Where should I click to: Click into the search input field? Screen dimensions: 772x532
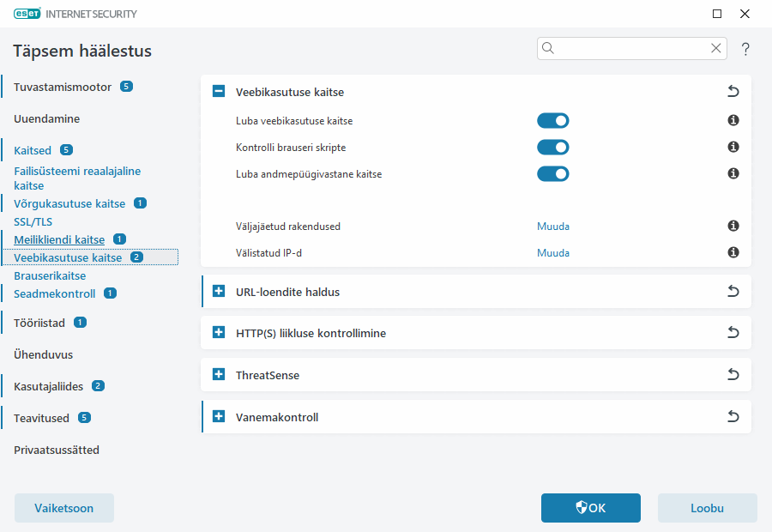point(630,49)
